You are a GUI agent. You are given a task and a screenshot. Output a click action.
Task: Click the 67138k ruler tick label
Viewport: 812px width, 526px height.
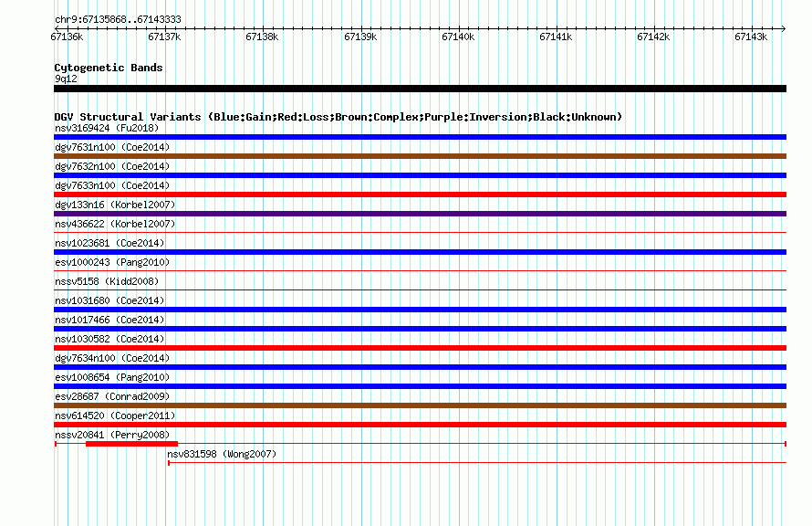point(262,37)
